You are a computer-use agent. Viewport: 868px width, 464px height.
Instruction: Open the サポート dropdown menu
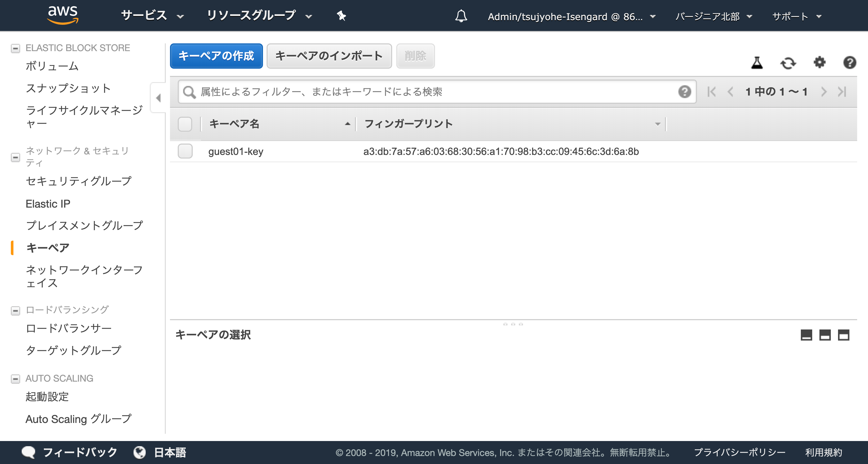(797, 17)
